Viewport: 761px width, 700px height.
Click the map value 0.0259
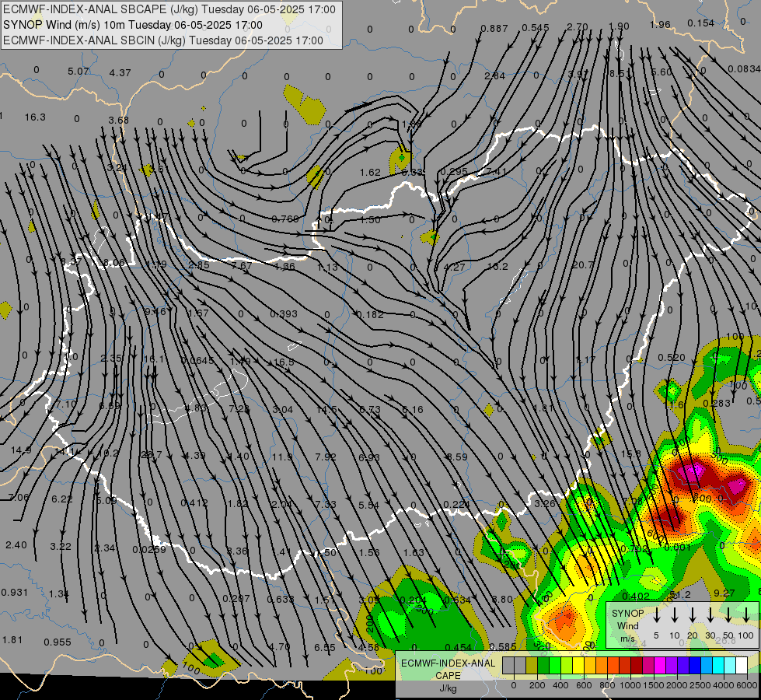pos(149,549)
